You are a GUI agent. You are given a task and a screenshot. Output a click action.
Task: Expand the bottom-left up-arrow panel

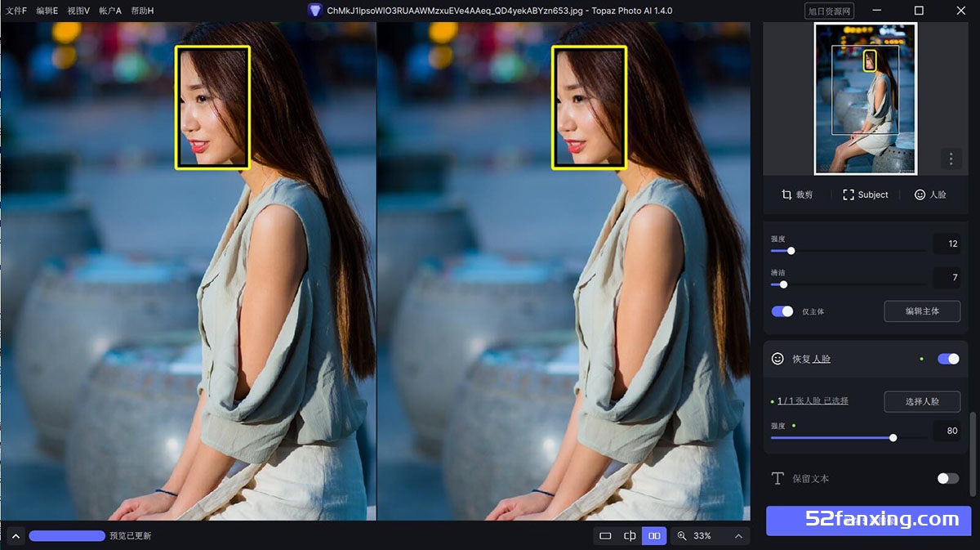tap(16, 536)
